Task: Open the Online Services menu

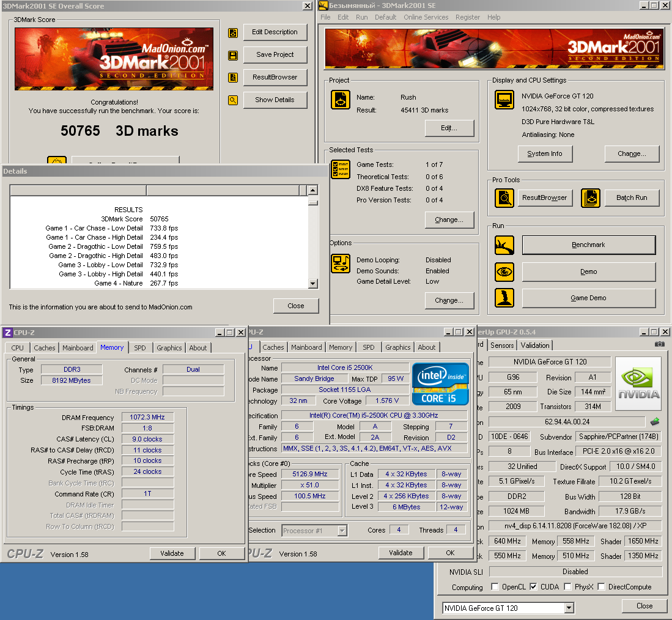Action: click(426, 17)
